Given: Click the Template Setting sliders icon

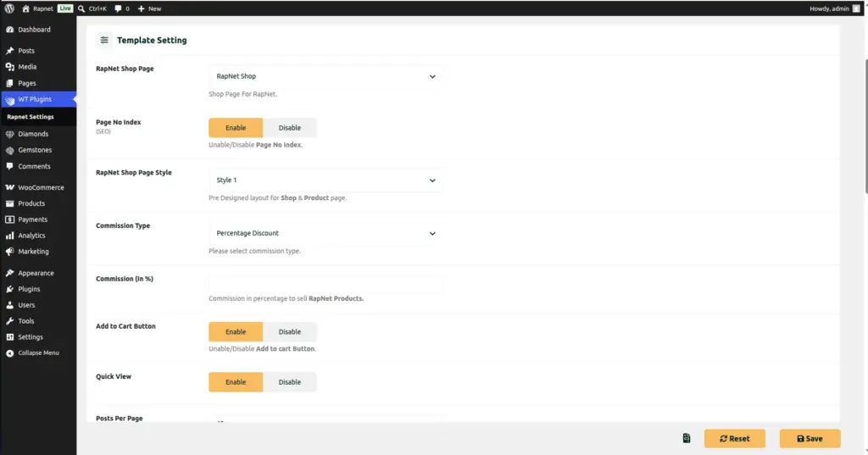Looking at the screenshot, I should click(x=104, y=40).
